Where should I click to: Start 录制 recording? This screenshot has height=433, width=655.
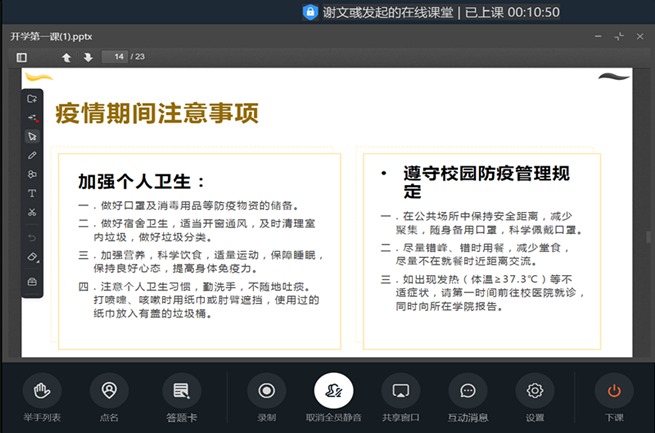267,398
